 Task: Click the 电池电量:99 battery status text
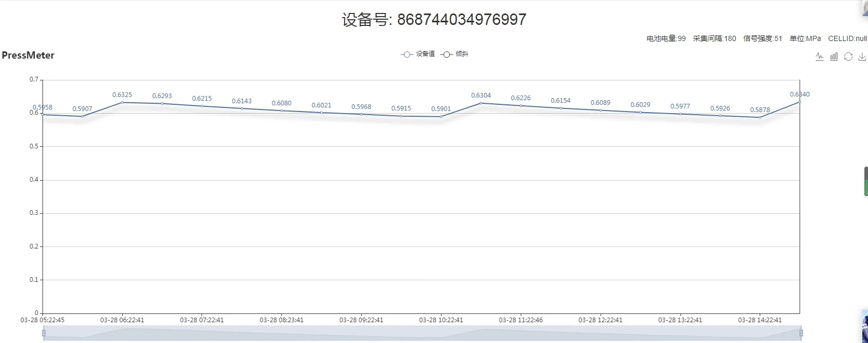click(x=666, y=38)
